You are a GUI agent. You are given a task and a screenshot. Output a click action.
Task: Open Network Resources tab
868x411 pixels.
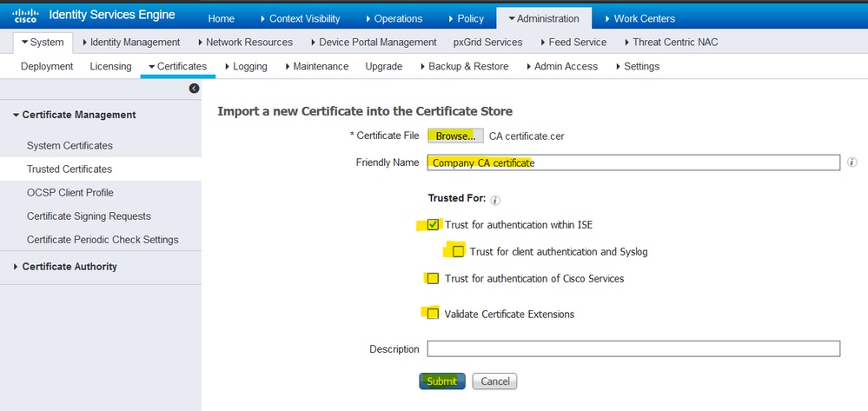pos(245,42)
